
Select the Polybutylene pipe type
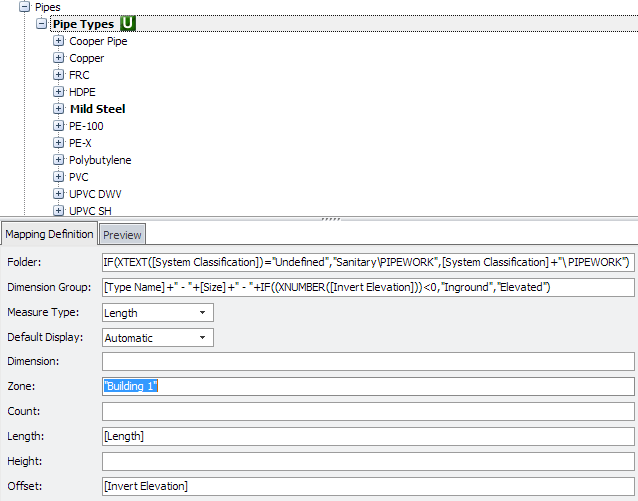100,160
